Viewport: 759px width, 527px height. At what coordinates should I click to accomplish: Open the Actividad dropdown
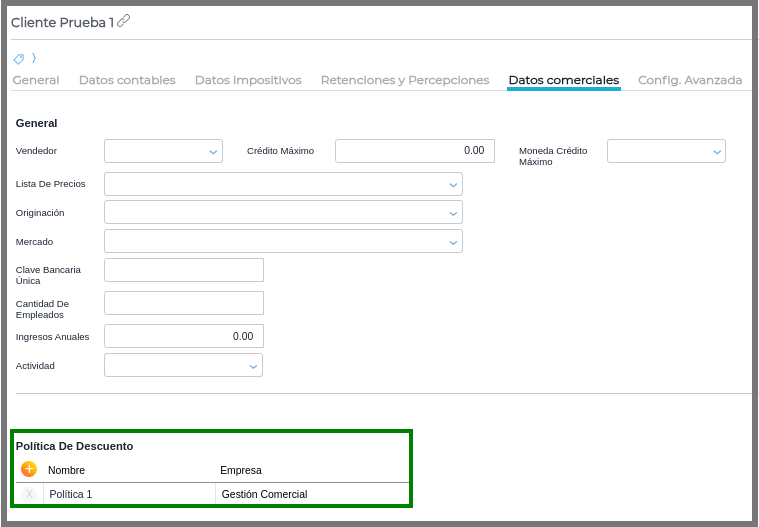183,365
